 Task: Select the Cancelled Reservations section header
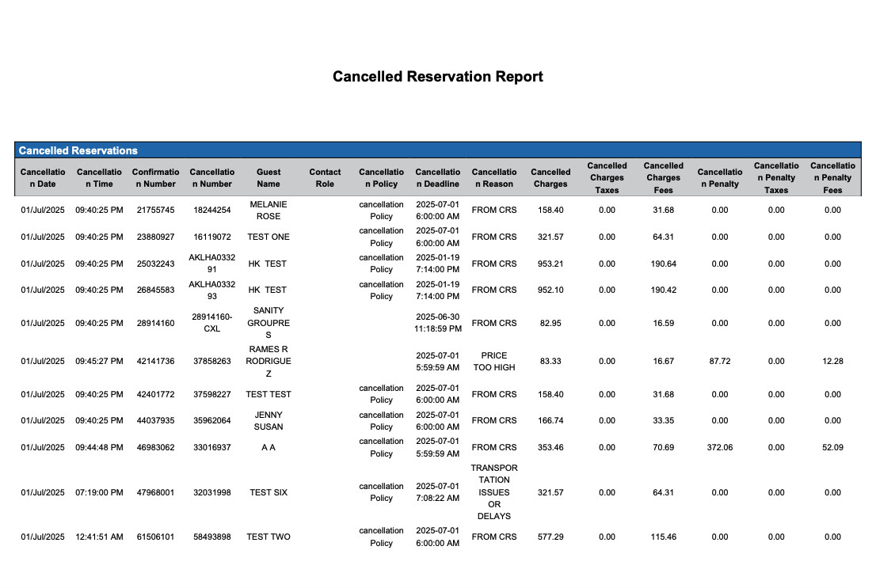78,150
